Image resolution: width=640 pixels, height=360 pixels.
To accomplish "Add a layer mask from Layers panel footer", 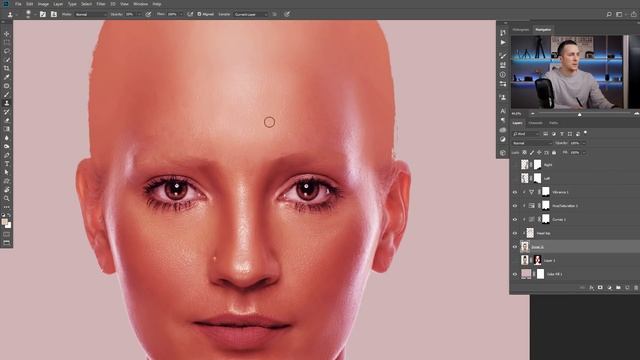I will (x=600, y=288).
